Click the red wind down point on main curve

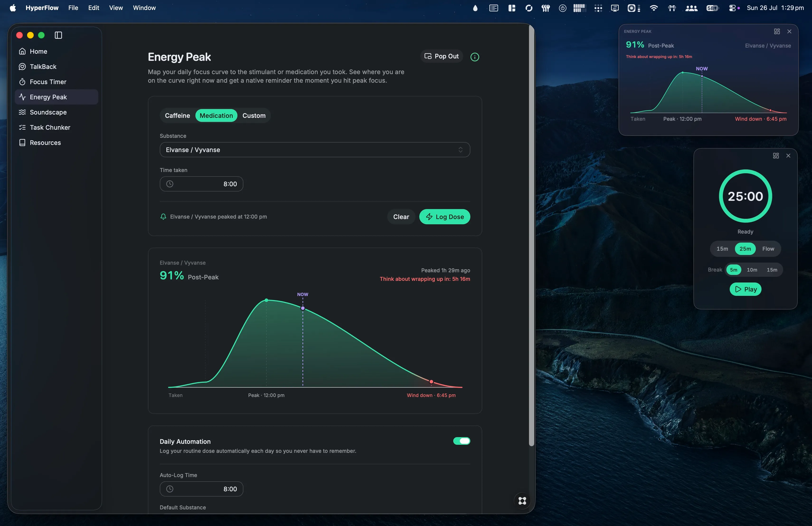(431, 382)
